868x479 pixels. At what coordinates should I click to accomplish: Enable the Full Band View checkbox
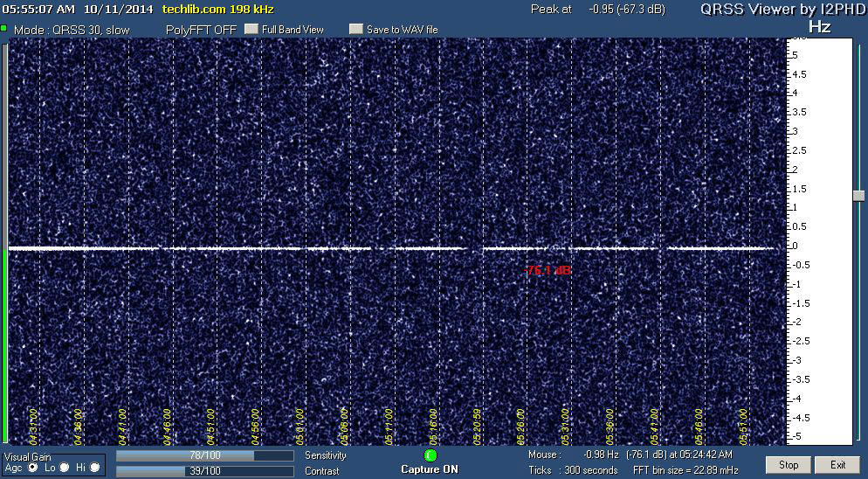(x=251, y=29)
